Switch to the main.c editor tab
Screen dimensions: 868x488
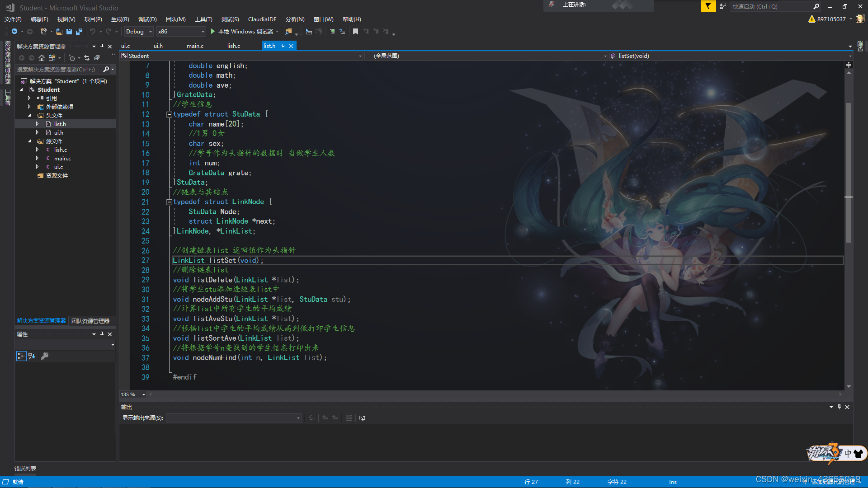coord(195,46)
